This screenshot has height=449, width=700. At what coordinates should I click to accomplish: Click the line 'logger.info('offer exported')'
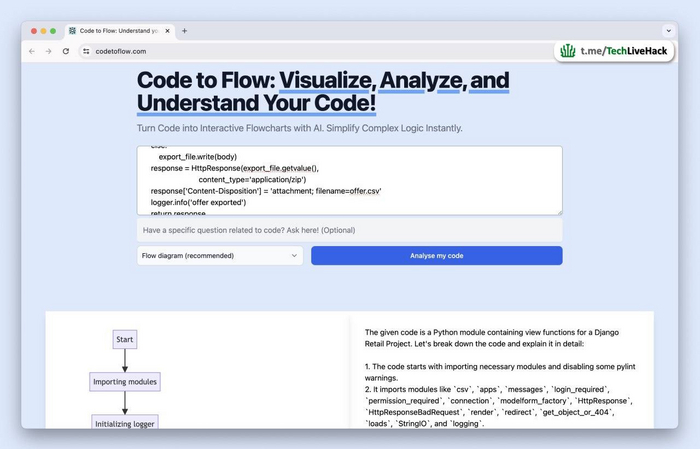tap(198, 202)
